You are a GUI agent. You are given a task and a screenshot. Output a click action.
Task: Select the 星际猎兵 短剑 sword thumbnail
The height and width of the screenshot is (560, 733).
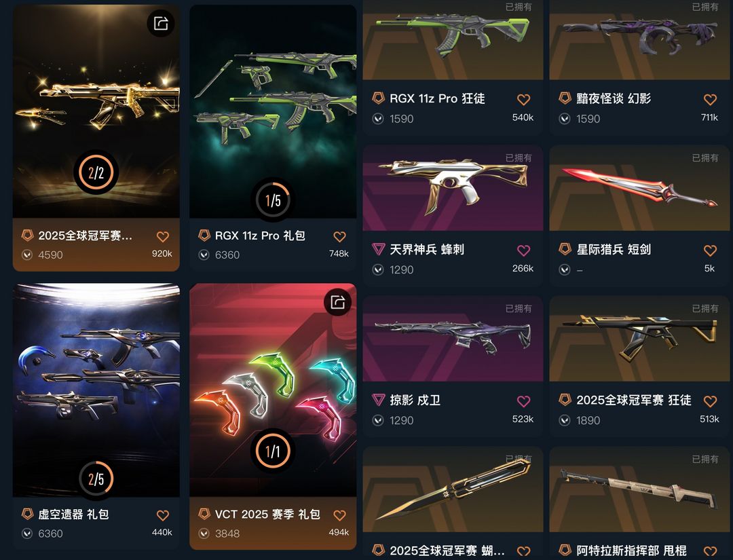click(639, 188)
